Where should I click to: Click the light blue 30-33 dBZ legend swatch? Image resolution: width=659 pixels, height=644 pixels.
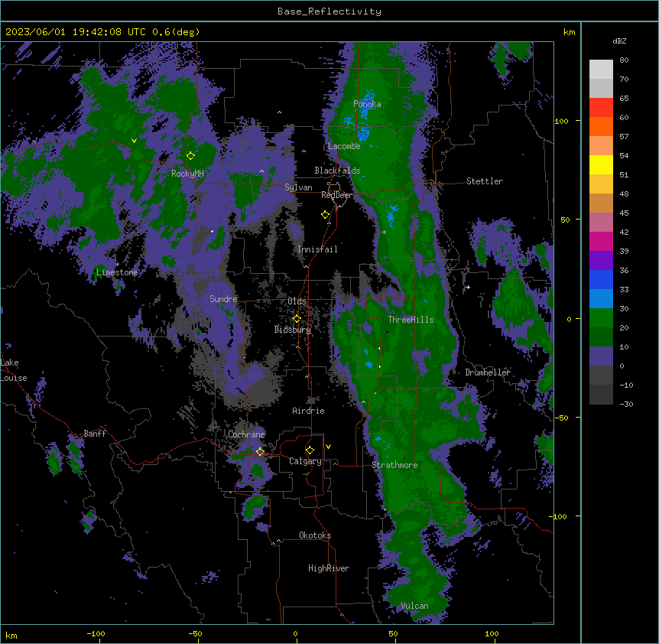click(601, 299)
